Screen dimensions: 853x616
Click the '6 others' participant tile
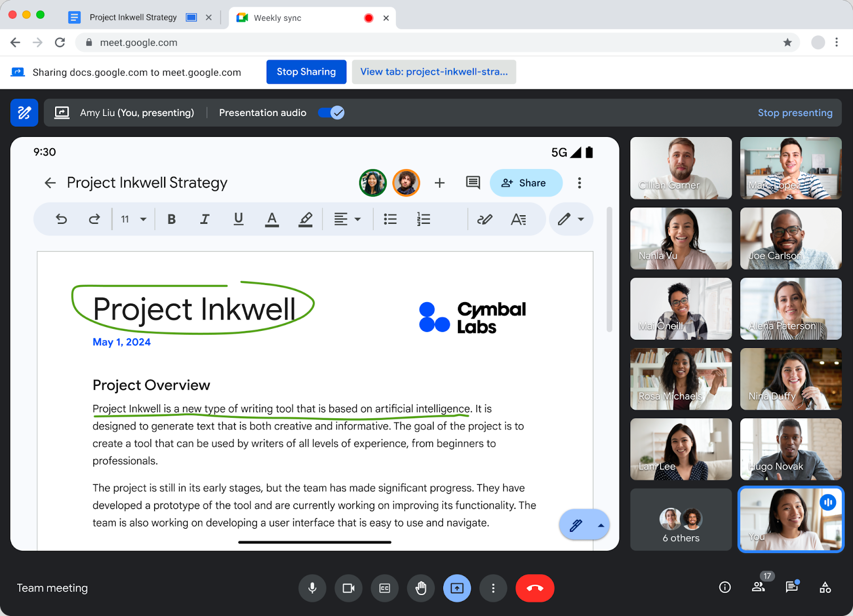[681, 520]
